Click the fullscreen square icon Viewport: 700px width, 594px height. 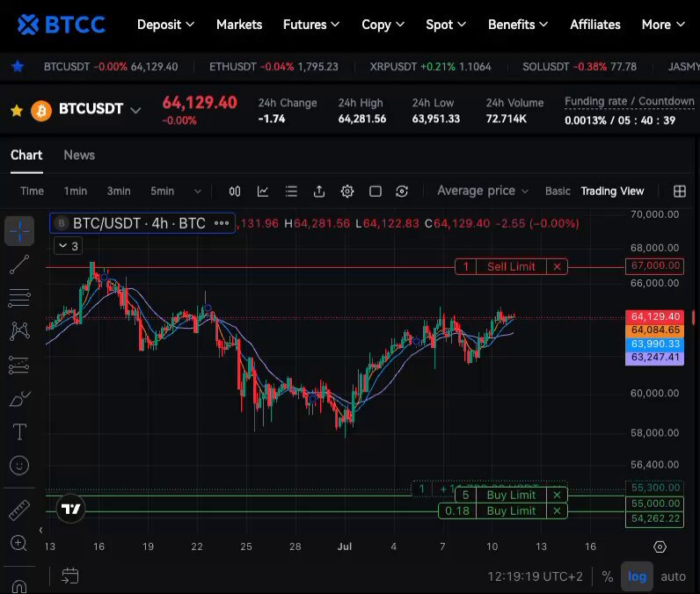point(376,192)
